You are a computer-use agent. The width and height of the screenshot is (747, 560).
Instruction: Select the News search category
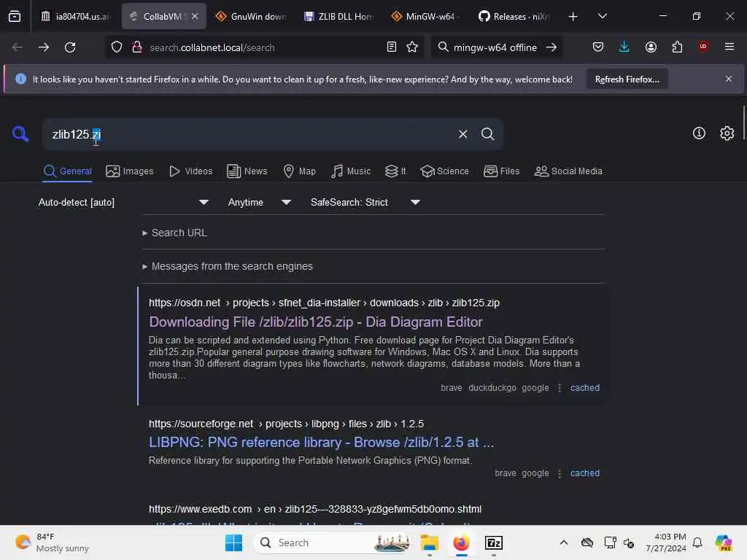(247, 171)
